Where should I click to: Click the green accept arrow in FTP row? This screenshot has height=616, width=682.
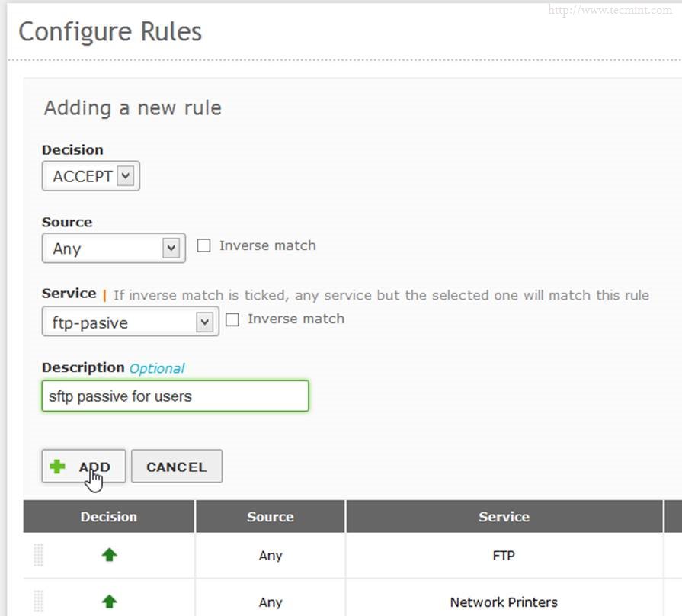(x=109, y=555)
